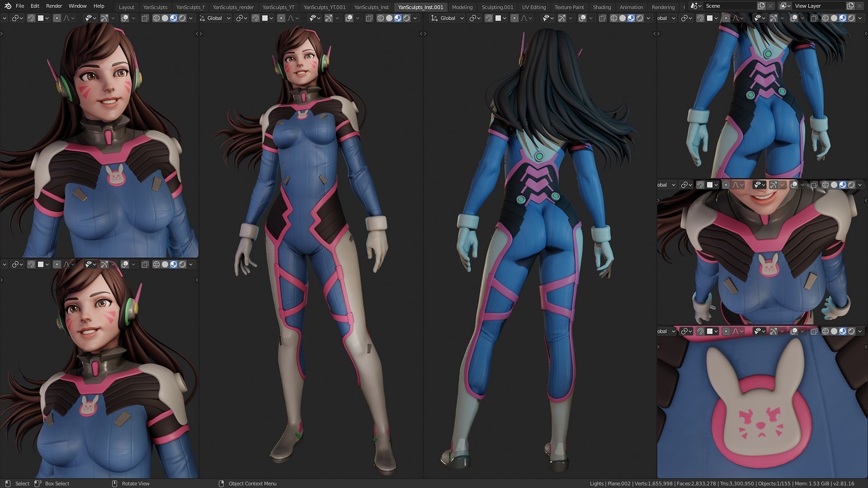
Task: Click gizmo icon in bunny logo viewport header
Action: (774, 331)
